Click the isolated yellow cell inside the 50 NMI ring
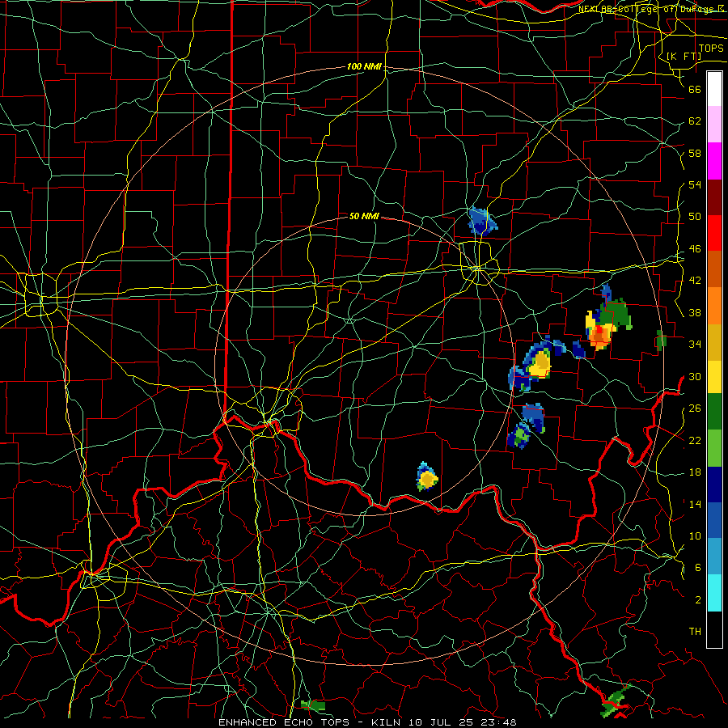This screenshot has height=728, width=728. (426, 477)
